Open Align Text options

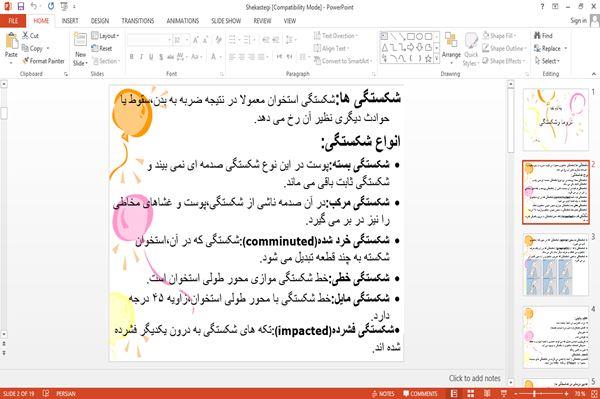tap(332, 48)
